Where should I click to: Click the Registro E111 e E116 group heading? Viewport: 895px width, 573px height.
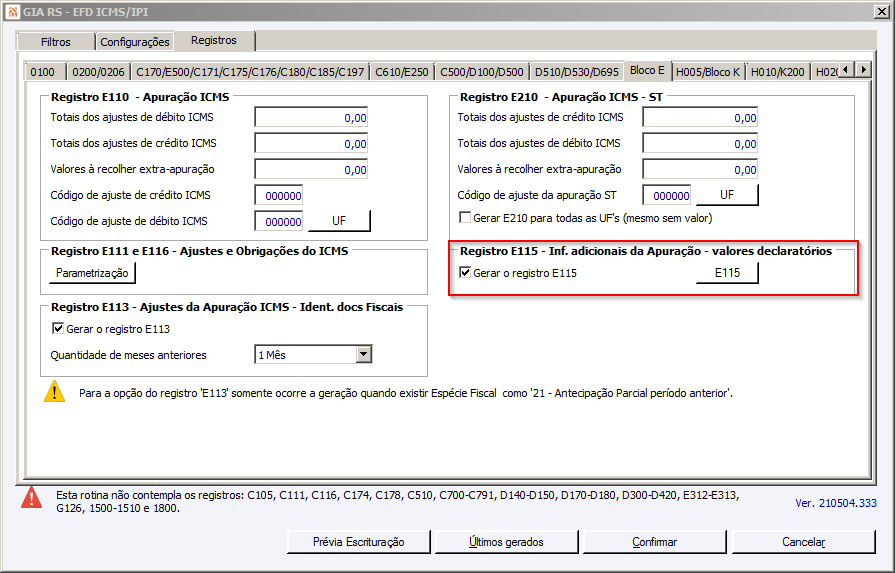(x=199, y=251)
